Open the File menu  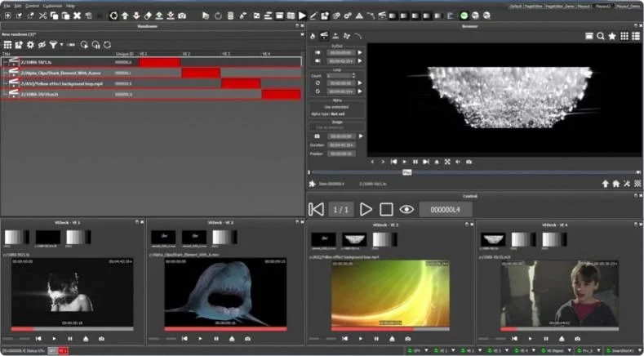[7, 7]
